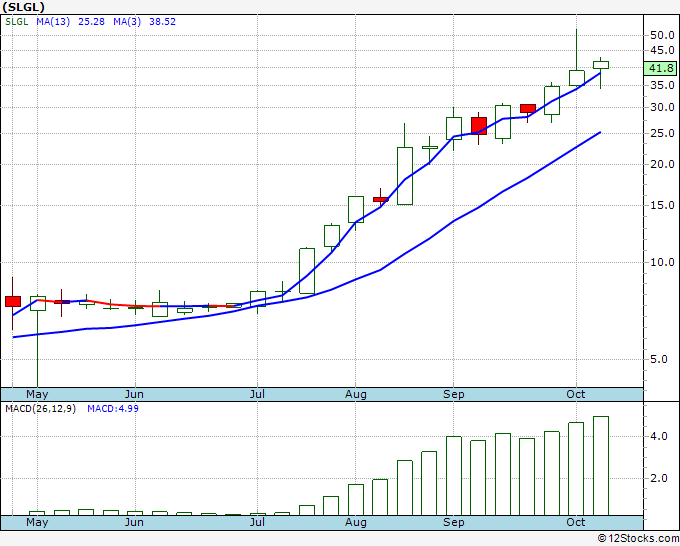
Task: Open the 12Stocks.com copyright link
Action: pos(641,538)
